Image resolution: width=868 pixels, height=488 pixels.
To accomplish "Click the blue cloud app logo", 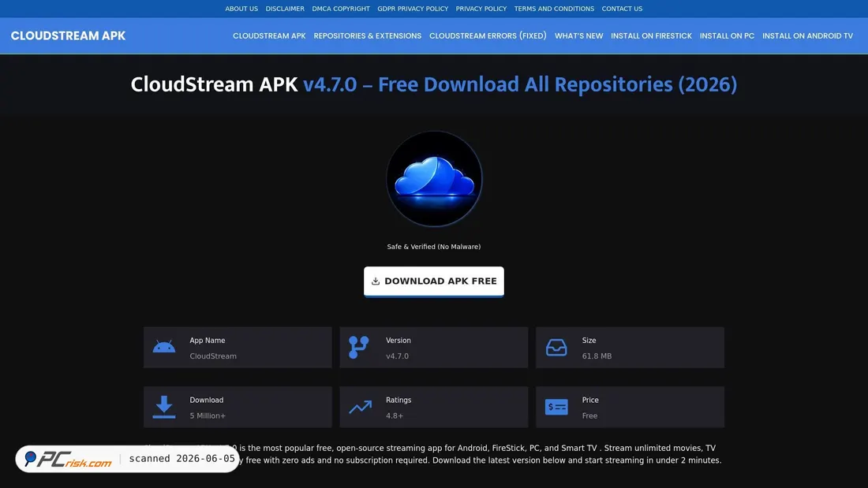I will [434, 179].
